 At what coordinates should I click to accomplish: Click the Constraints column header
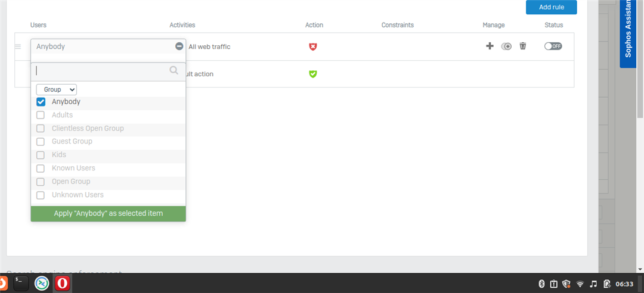pyautogui.click(x=398, y=25)
